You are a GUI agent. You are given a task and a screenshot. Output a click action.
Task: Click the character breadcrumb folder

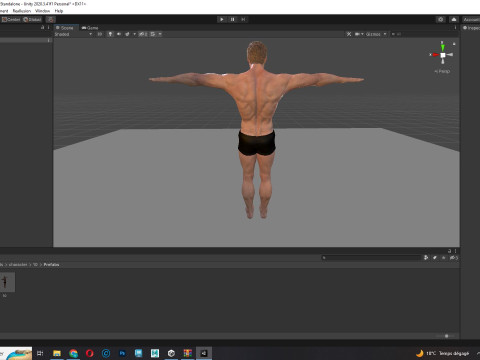(x=18, y=264)
